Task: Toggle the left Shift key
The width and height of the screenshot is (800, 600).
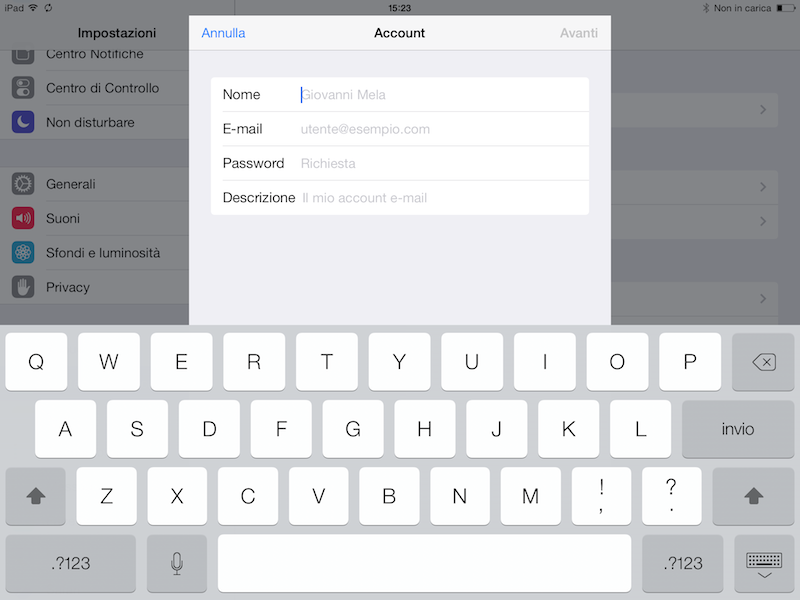Action: coord(35,496)
